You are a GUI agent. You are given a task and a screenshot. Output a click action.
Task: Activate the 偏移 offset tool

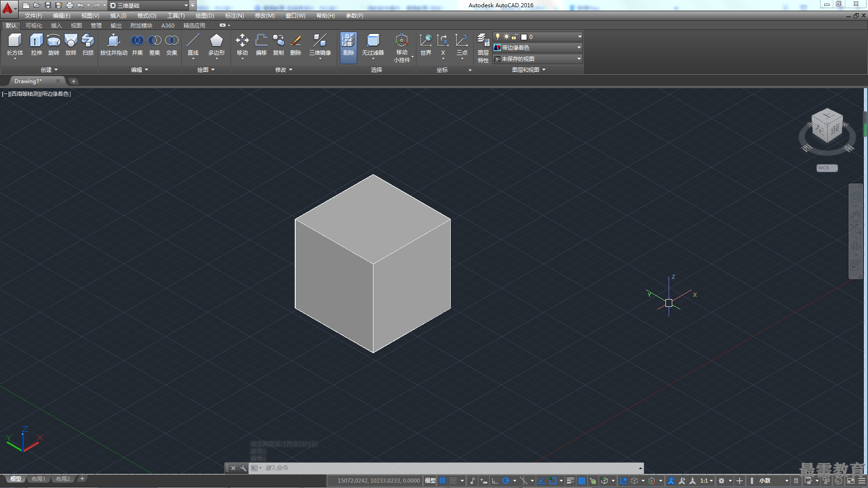tap(261, 45)
